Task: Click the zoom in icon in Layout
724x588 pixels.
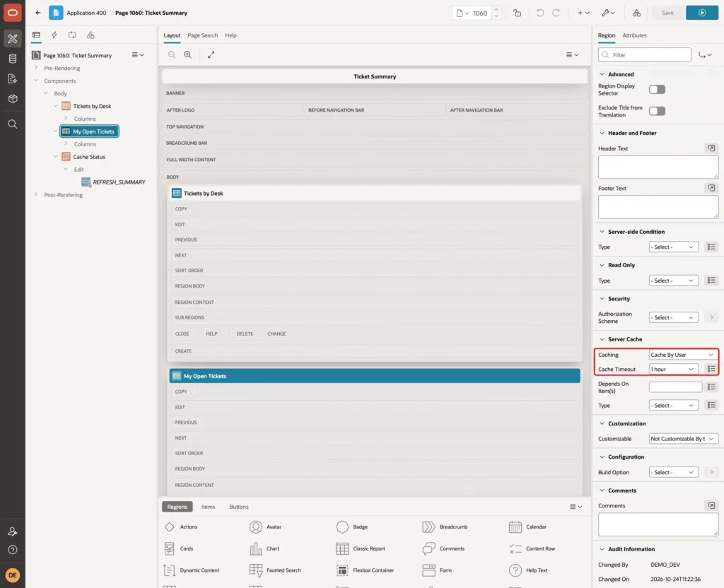Action: coord(188,54)
